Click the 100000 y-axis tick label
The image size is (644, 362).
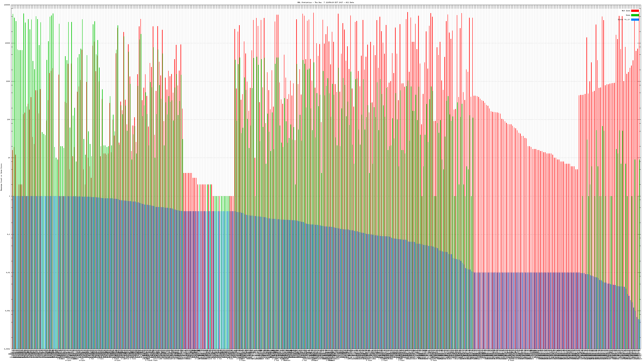[7, 5]
